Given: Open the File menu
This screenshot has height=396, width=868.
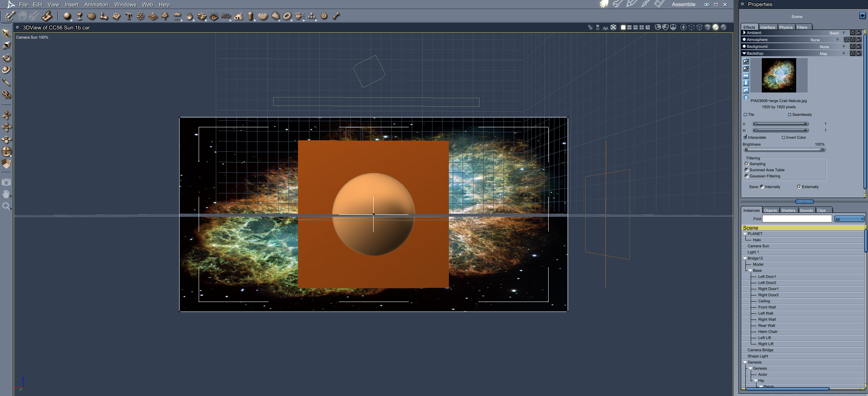Looking at the screenshot, I should [x=23, y=5].
